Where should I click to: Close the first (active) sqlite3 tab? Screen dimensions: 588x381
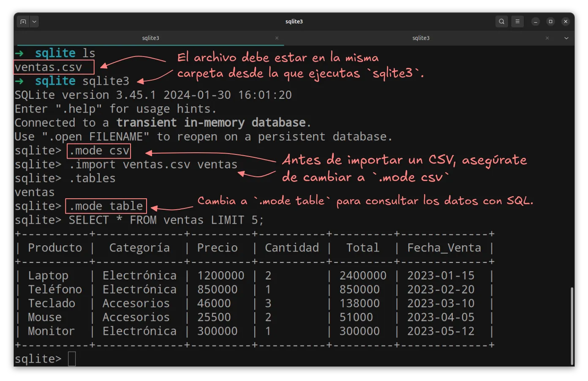pos(277,38)
